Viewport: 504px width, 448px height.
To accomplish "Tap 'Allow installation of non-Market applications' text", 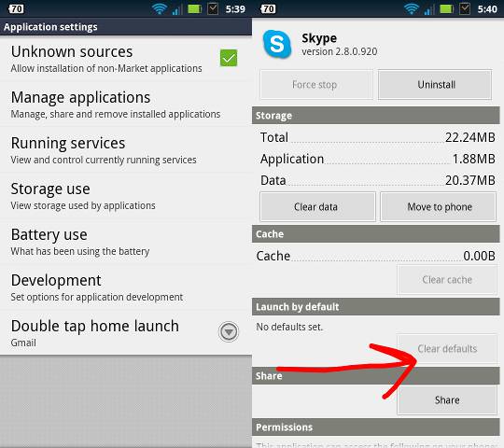I will click(106, 68).
